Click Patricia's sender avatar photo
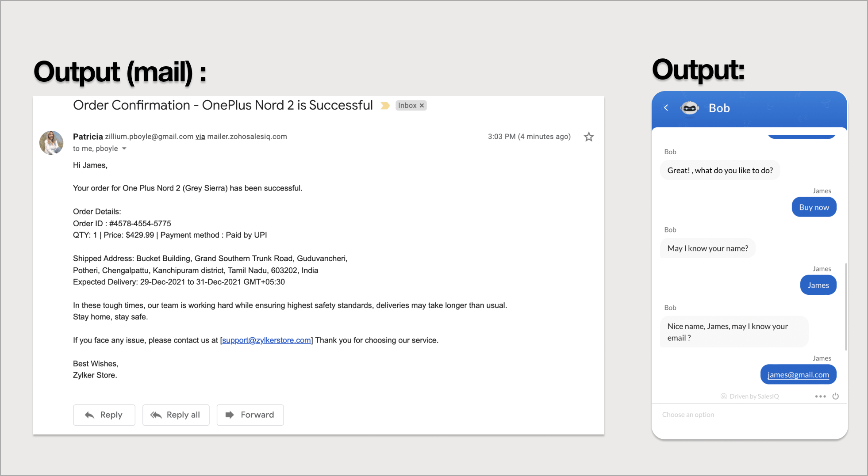Image resolution: width=868 pixels, height=476 pixels. (51, 142)
